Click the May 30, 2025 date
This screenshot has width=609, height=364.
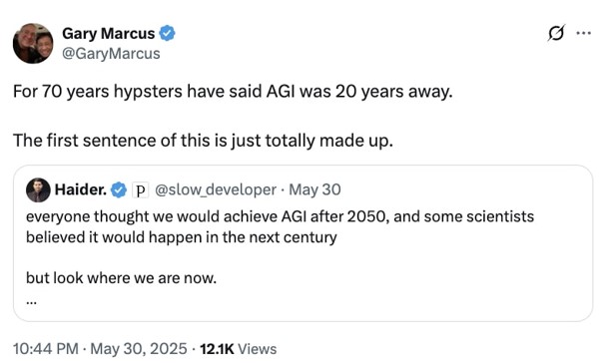pos(139,348)
